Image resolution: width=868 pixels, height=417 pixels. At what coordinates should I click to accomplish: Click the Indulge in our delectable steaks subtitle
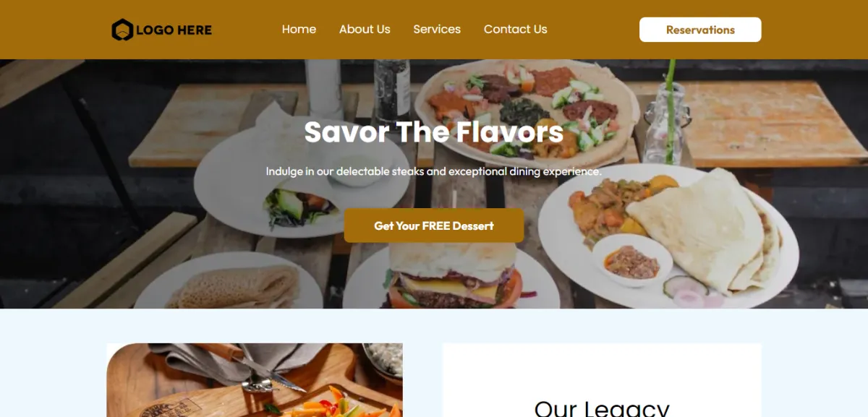tap(434, 171)
